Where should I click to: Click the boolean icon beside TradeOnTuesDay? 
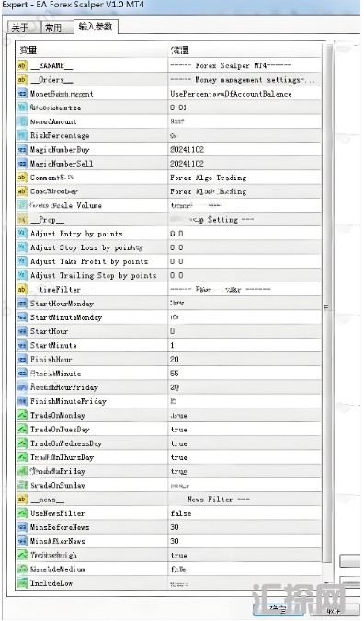pos(22,430)
